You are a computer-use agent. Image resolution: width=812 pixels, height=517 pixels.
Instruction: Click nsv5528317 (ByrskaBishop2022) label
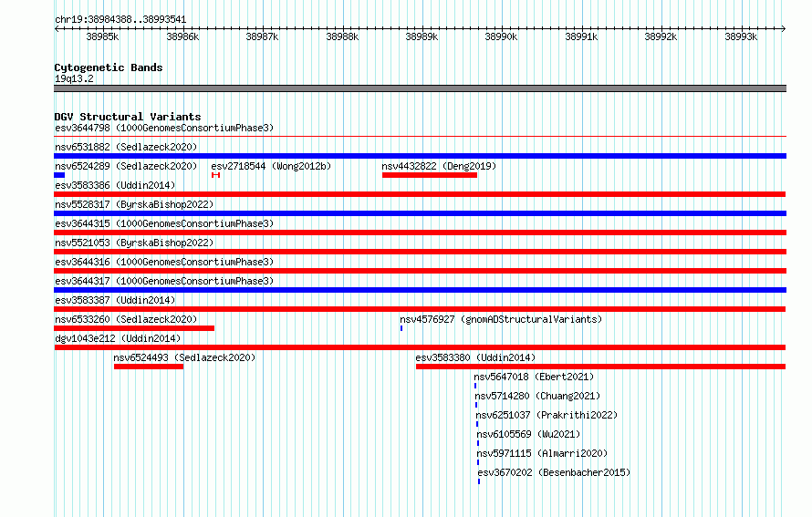coord(134,204)
